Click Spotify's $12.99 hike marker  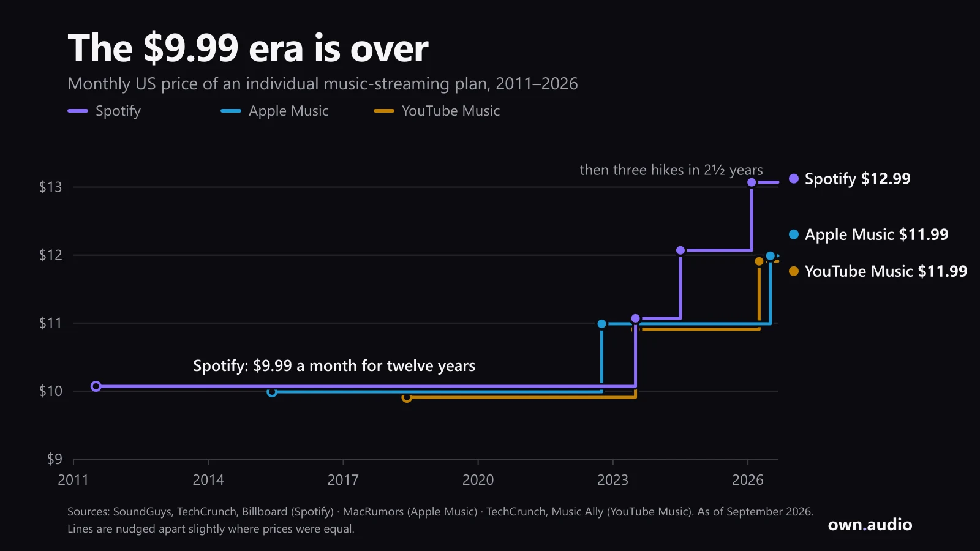(752, 182)
